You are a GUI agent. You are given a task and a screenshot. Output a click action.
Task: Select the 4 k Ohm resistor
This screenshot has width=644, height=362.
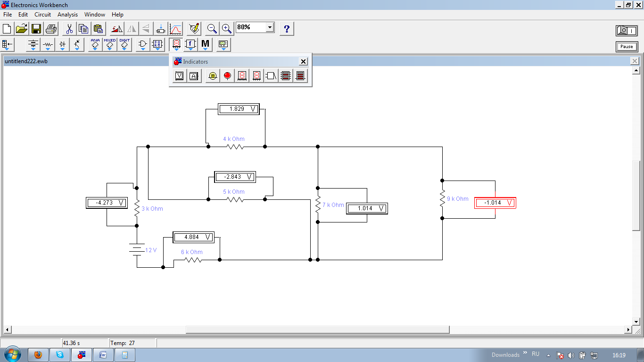coord(235,147)
